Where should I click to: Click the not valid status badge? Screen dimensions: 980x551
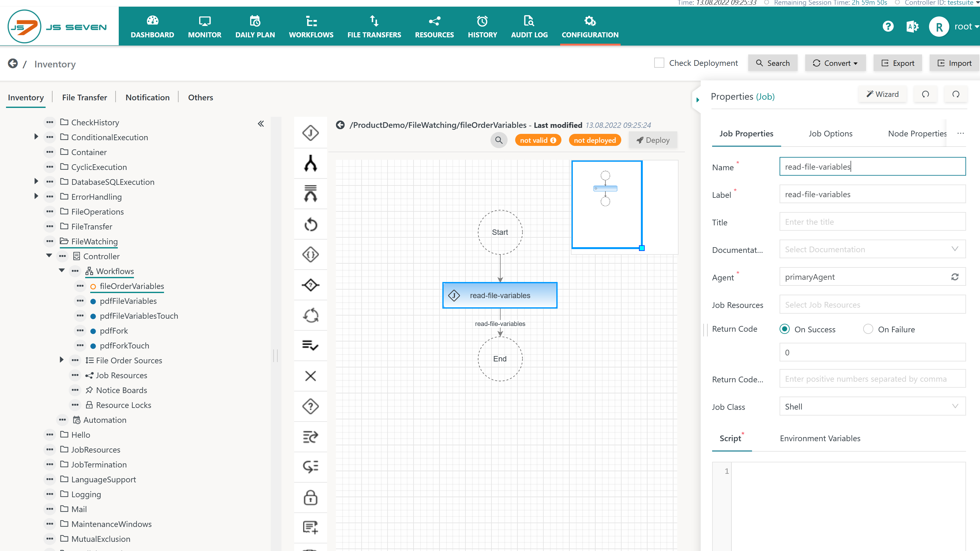538,140
